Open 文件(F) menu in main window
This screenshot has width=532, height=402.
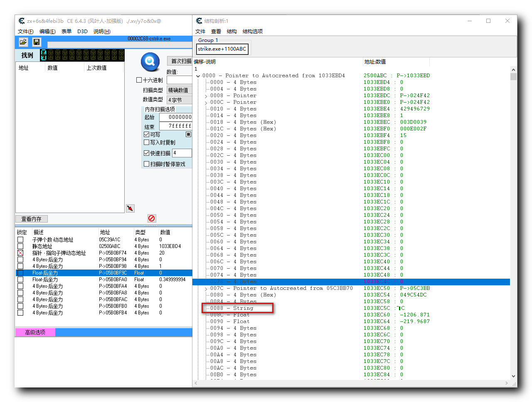pyautogui.click(x=26, y=32)
